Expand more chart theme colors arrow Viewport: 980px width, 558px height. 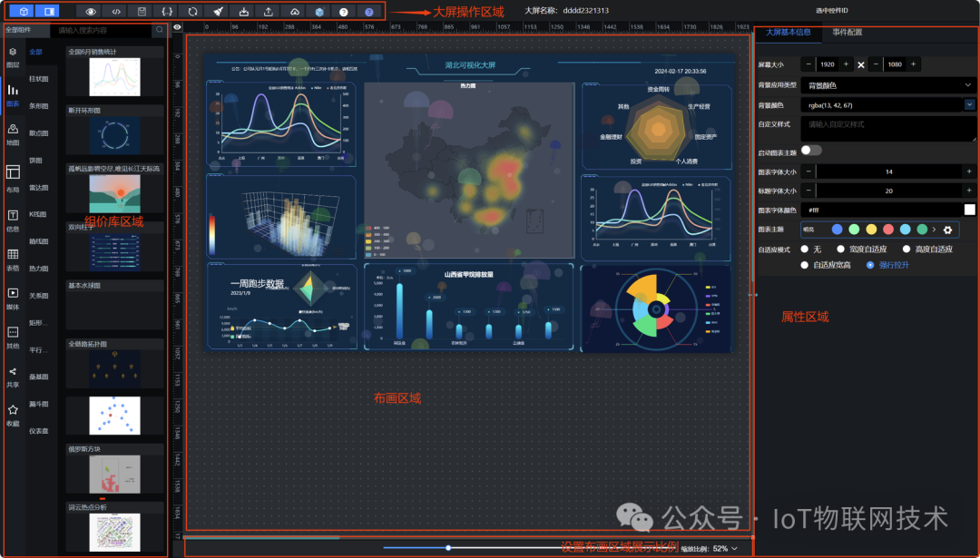[x=935, y=230]
